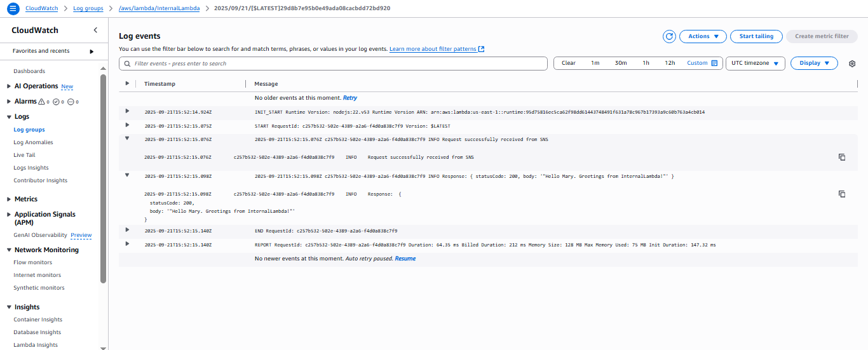Collapse the Network Monitoring section
Viewport: 868px width, 350px height.
(x=8, y=250)
